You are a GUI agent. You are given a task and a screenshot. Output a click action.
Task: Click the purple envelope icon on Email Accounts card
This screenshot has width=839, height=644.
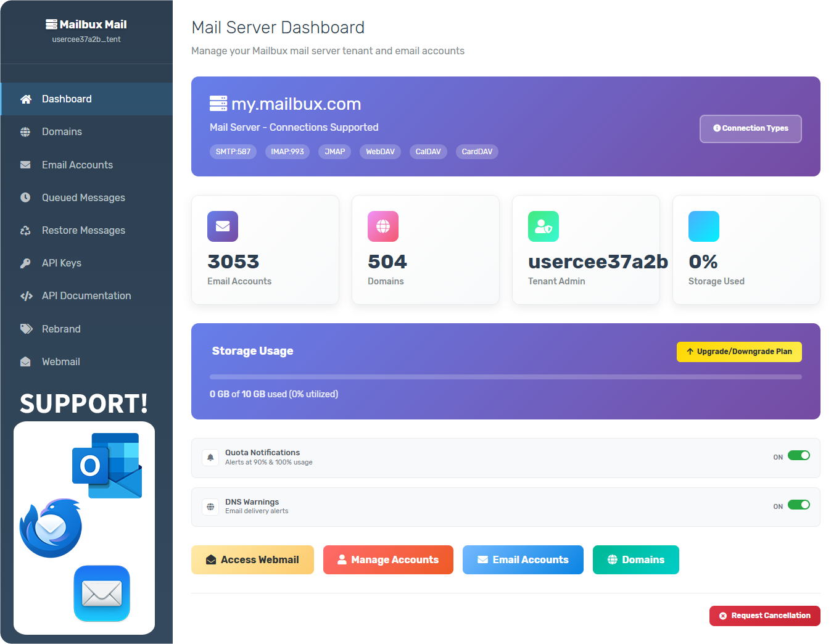pyautogui.click(x=223, y=226)
